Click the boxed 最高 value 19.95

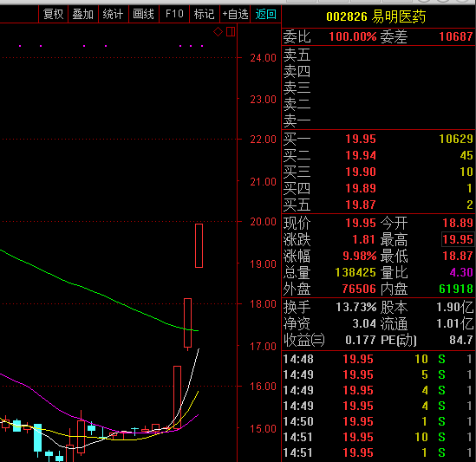click(457, 239)
